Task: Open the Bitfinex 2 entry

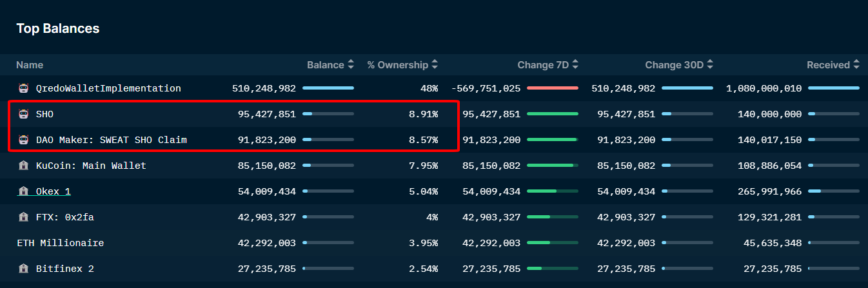Action: point(65,269)
